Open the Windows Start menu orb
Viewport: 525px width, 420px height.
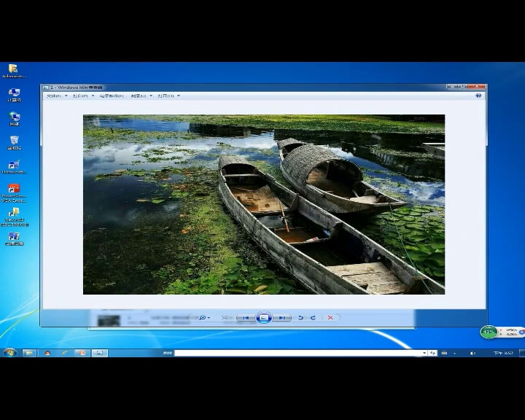point(9,353)
